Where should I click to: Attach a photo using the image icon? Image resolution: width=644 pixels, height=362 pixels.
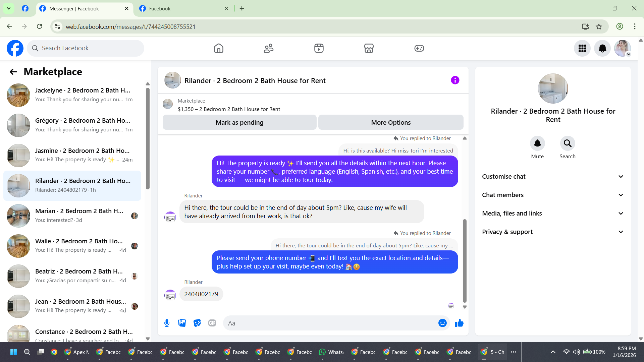(182, 323)
